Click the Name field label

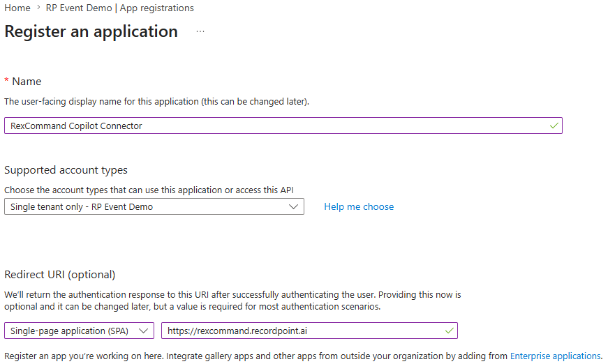coord(27,82)
